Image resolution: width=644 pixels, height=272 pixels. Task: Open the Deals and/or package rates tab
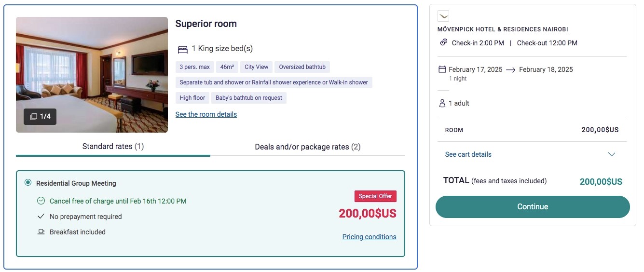[308, 147]
